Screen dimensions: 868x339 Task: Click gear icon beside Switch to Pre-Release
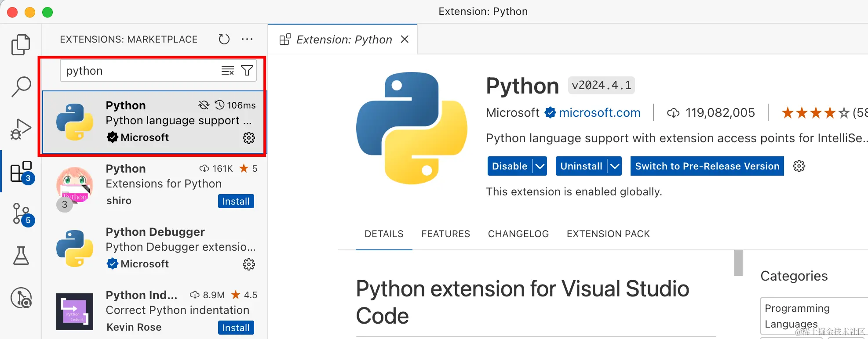pyautogui.click(x=799, y=166)
